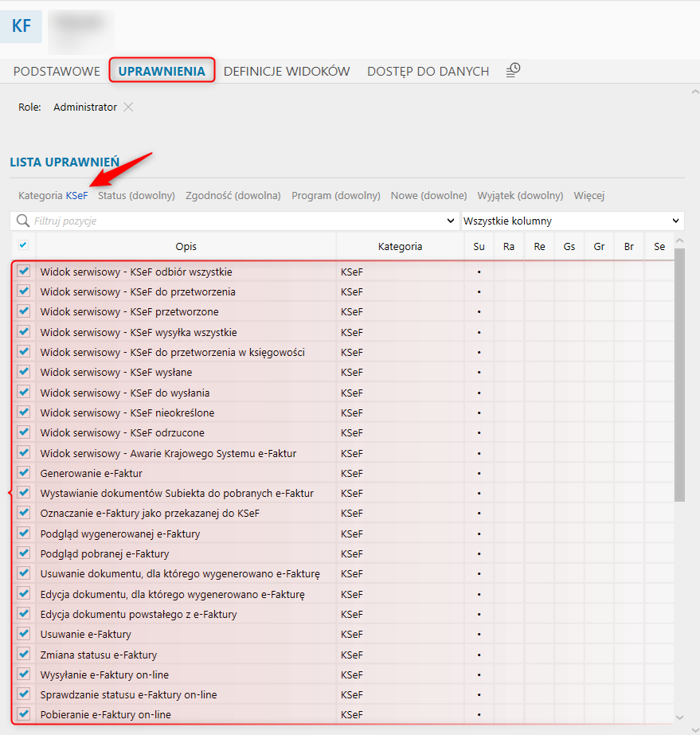Remove the Administrator role with the X
The image size is (700, 735).
(x=128, y=108)
